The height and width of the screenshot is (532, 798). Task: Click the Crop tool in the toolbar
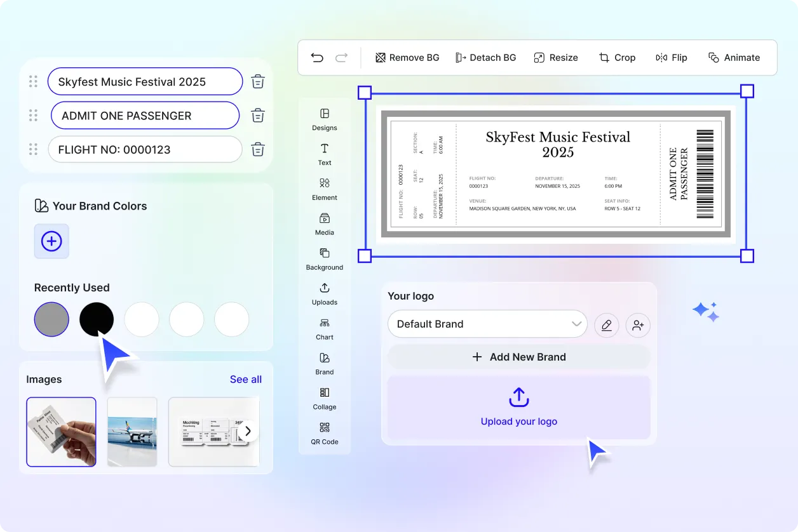click(617, 57)
